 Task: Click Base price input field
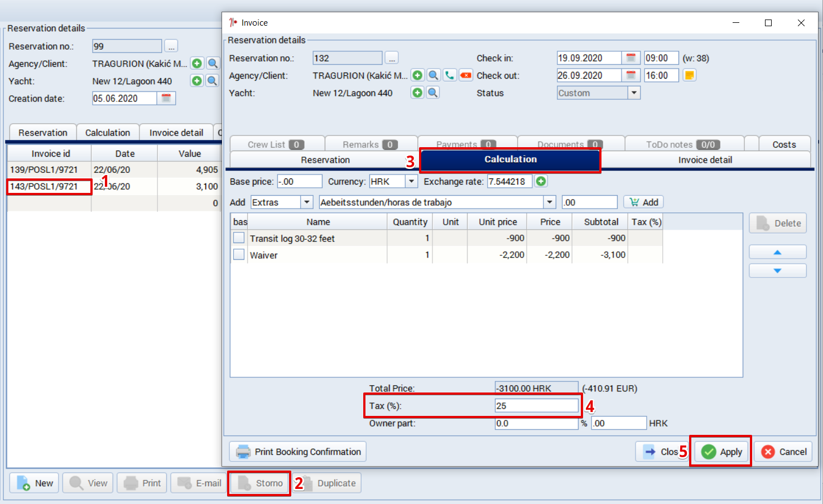tap(300, 181)
